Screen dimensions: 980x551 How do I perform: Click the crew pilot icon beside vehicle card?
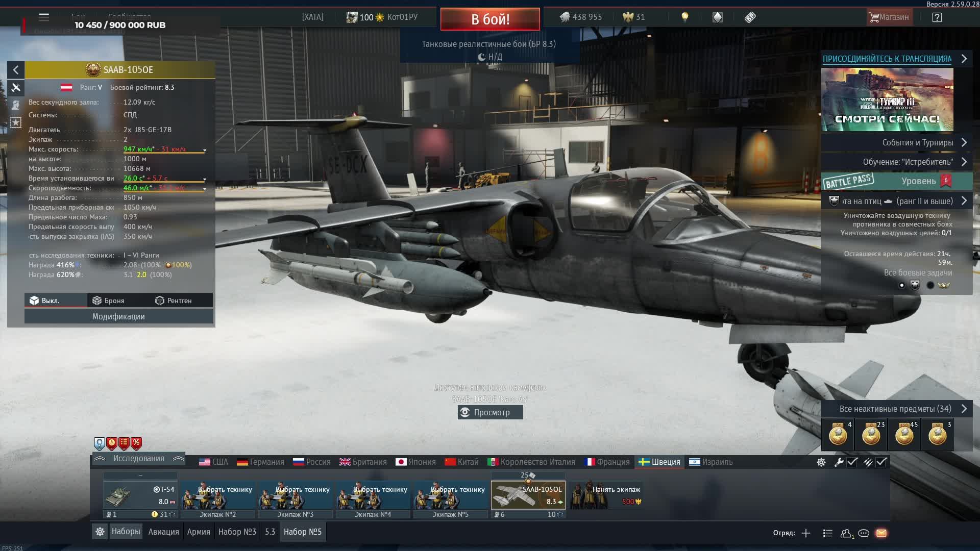coord(16,105)
